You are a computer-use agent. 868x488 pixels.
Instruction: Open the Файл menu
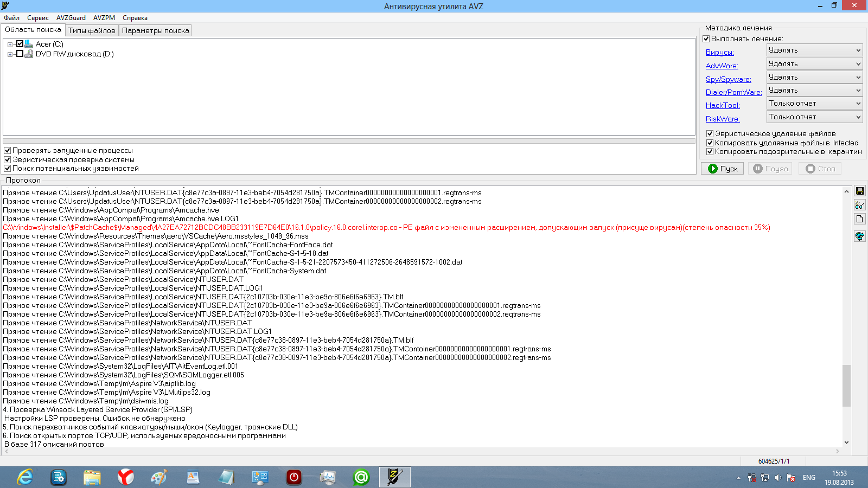point(11,18)
